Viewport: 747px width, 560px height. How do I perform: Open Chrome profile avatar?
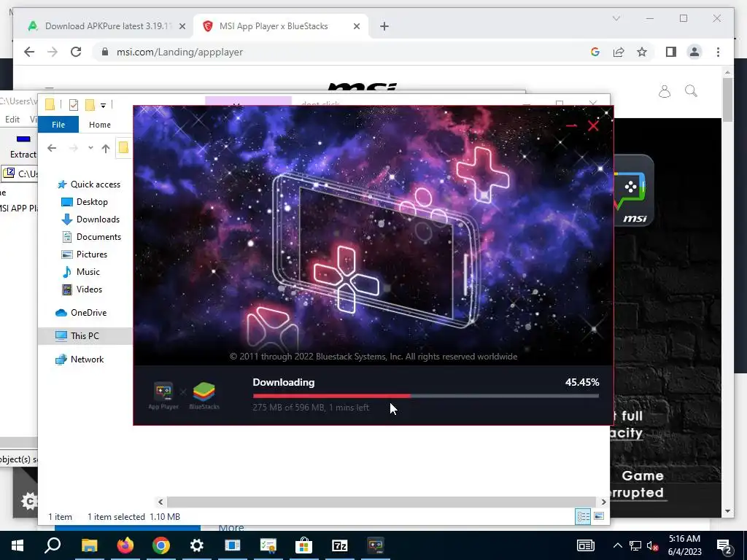(694, 52)
